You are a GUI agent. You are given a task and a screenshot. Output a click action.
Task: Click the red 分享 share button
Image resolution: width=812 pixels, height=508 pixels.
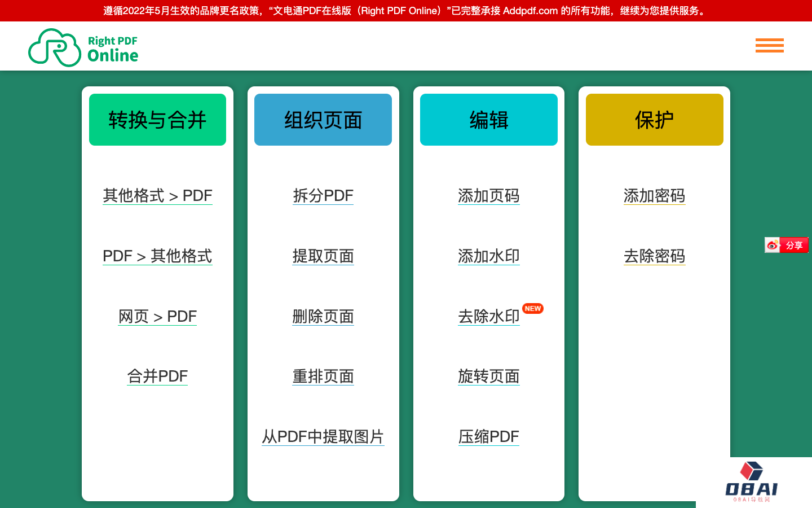[795, 245]
